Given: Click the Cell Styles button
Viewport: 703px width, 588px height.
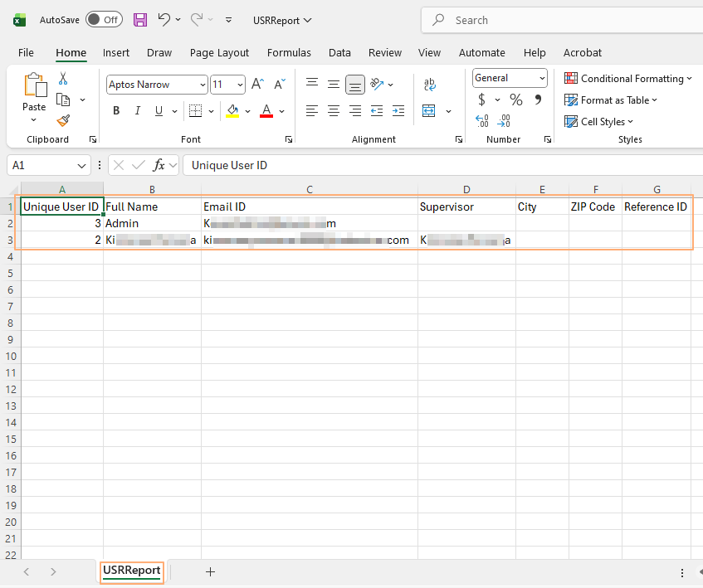Looking at the screenshot, I should [598, 121].
